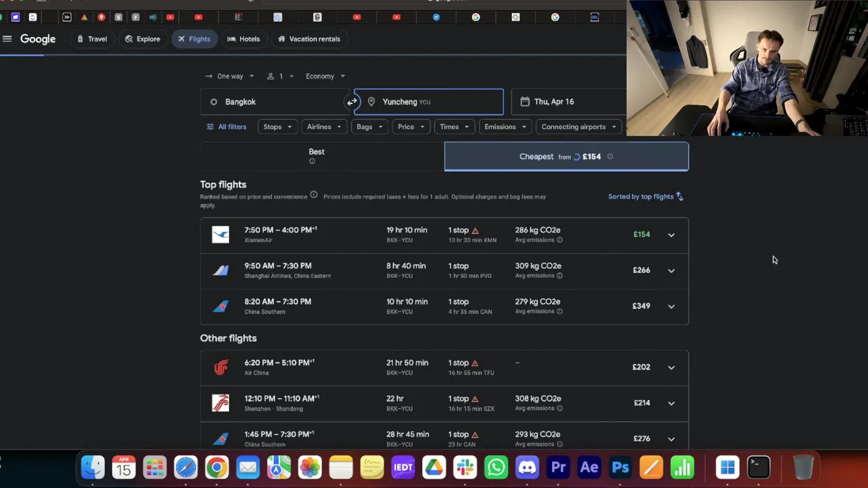The width and height of the screenshot is (868, 488).
Task: Open Photos app in the dock
Action: [x=310, y=467]
